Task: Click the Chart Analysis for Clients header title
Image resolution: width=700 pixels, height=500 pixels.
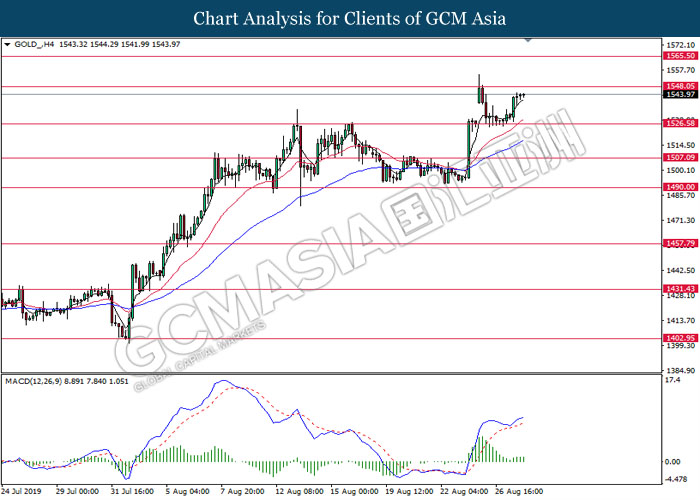Action: coord(350,19)
